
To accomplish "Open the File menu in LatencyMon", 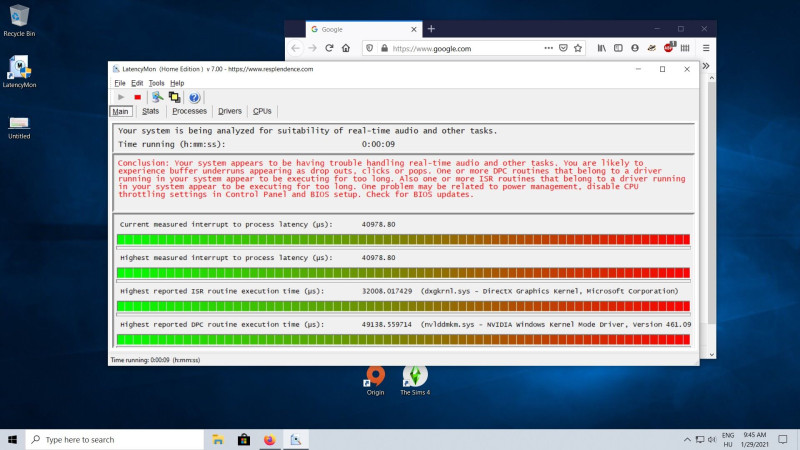I will click(120, 83).
